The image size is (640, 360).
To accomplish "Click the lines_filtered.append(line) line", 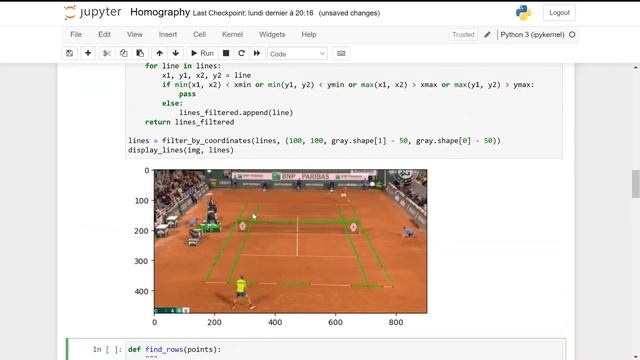I will [236, 113].
